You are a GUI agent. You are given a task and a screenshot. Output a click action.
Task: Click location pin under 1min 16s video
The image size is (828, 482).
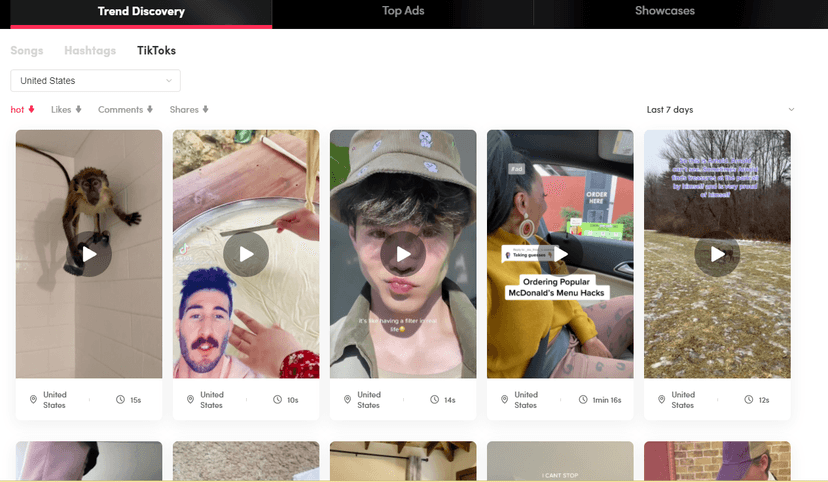pyautogui.click(x=504, y=400)
